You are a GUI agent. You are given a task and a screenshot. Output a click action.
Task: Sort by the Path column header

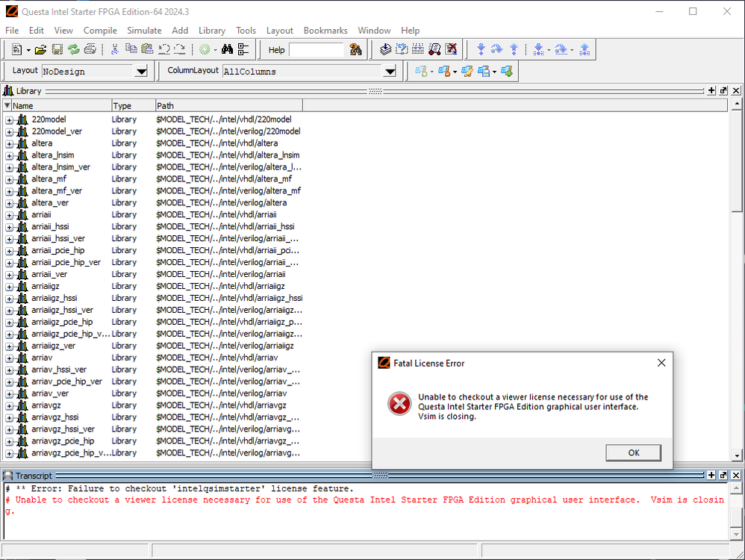click(x=229, y=105)
